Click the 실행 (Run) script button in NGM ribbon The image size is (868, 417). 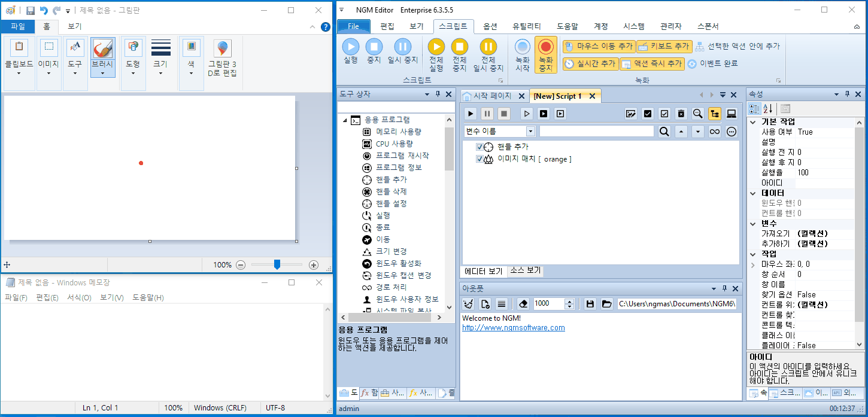pyautogui.click(x=351, y=51)
